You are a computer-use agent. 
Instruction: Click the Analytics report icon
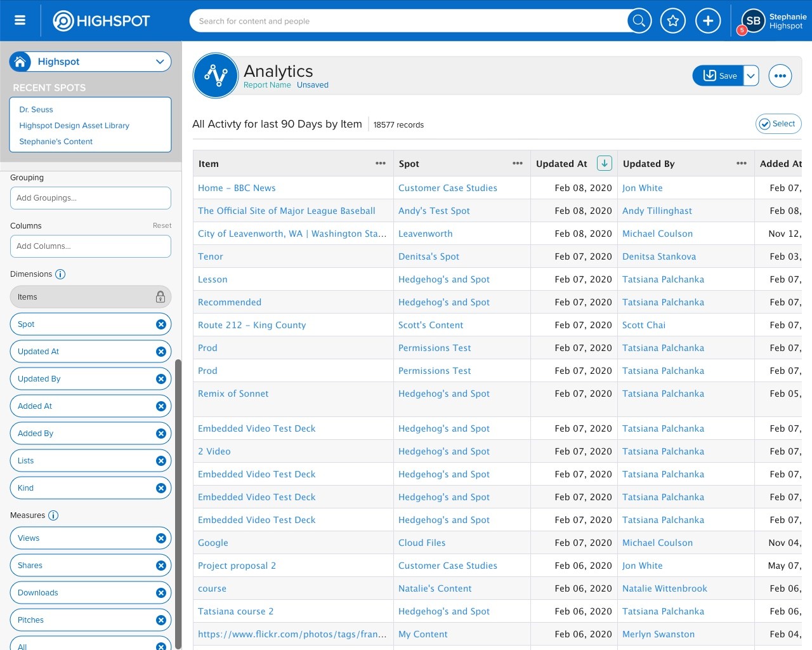[216, 76]
